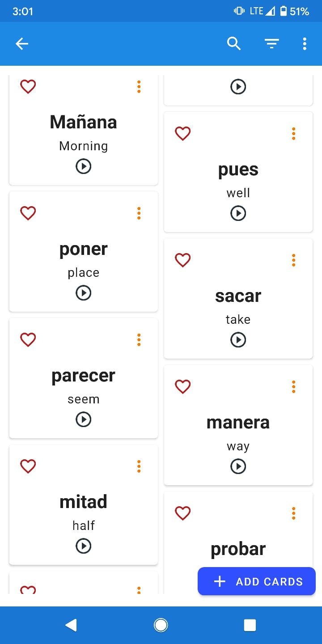Tap the Android home button

tap(161, 625)
